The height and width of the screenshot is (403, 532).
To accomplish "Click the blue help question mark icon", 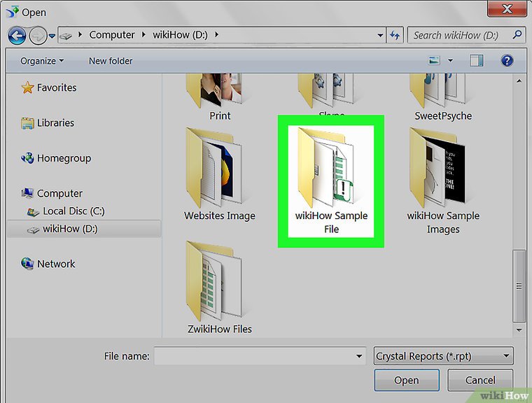I will pyautogui.click(x=507, y=61).
